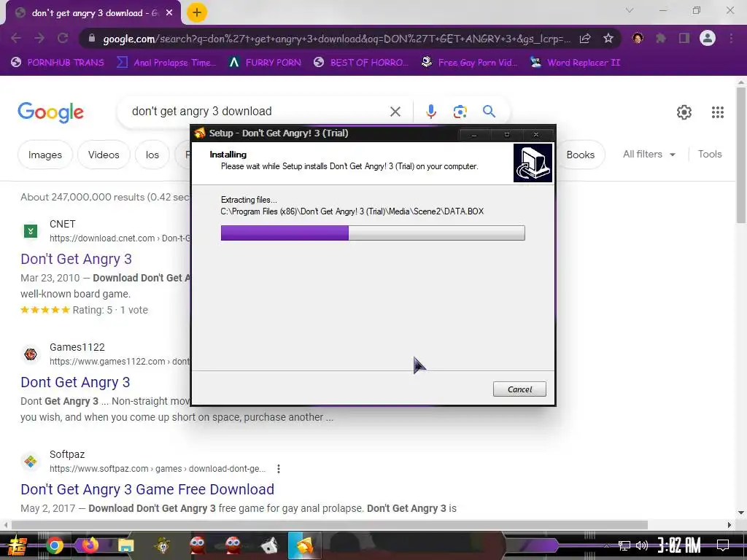Open "Don't Get Angry 3 Game Free Download" link

(x=147, y=489)
